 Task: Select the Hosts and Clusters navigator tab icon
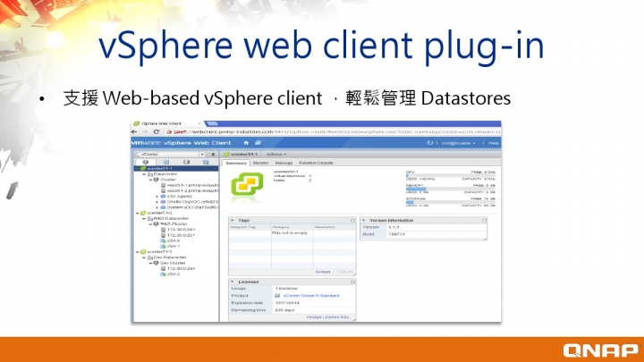click(146, 162)
